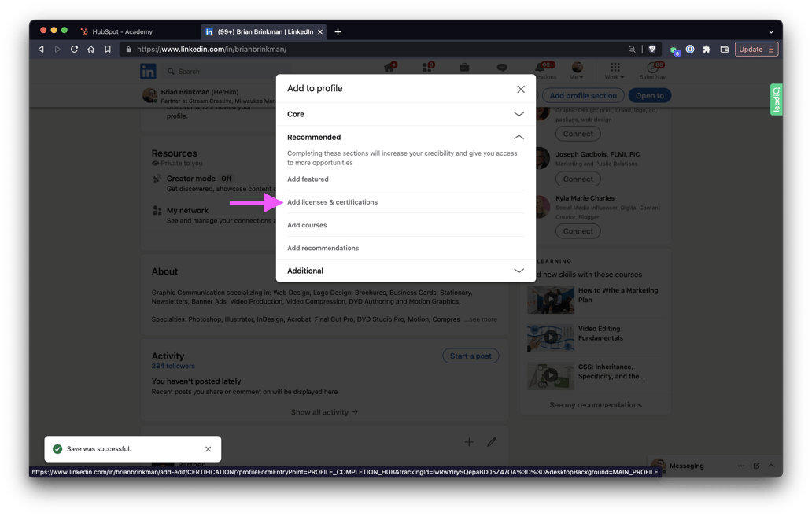Click the pencil edit icon near the bottom

click(492, 442)
